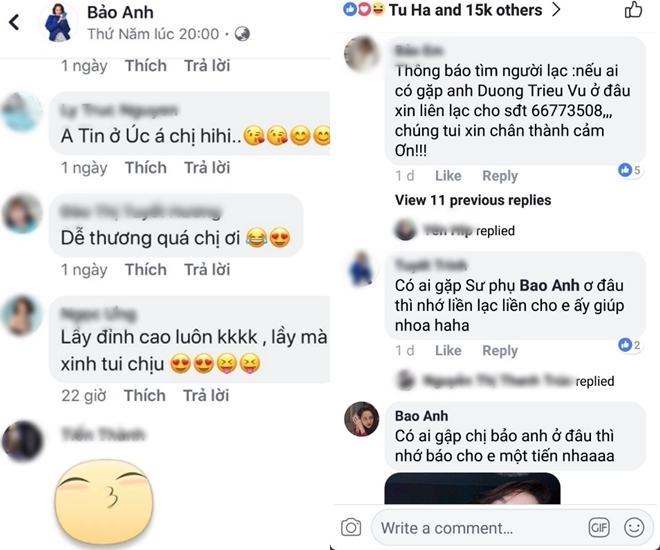This screenshot has height=550, width=660.
Task: Open the photo attached in Bao Anh's comment
Action: pyautogui.click(x=472, y=488)
